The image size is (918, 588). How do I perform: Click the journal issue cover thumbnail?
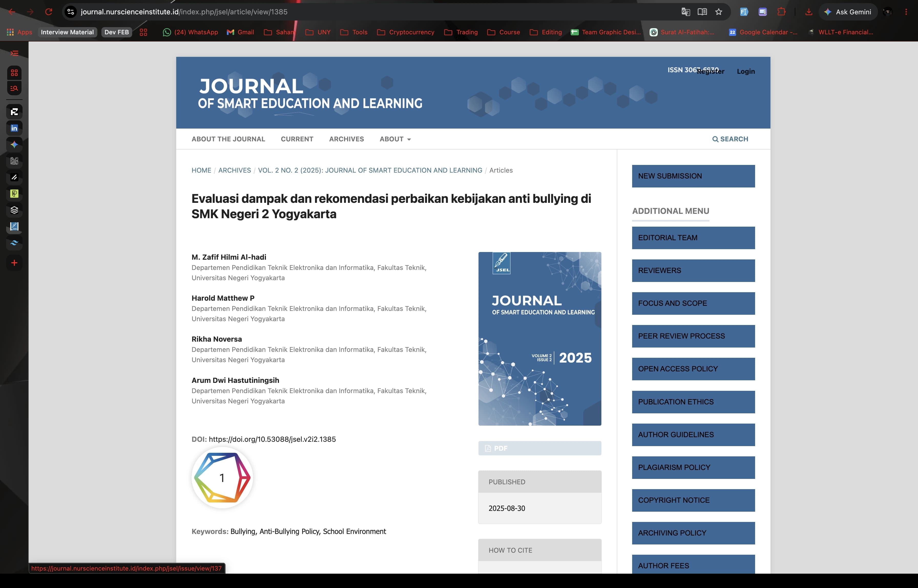[x=540, y=339]
